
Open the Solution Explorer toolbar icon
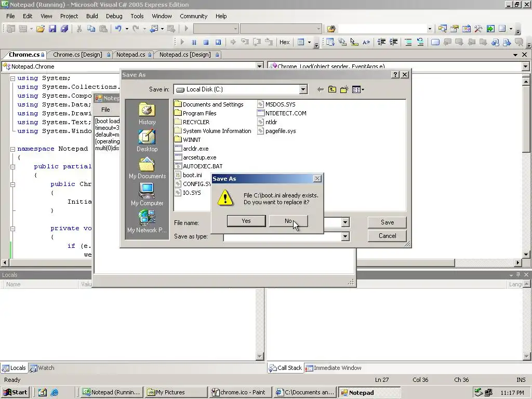click(442, 29)
